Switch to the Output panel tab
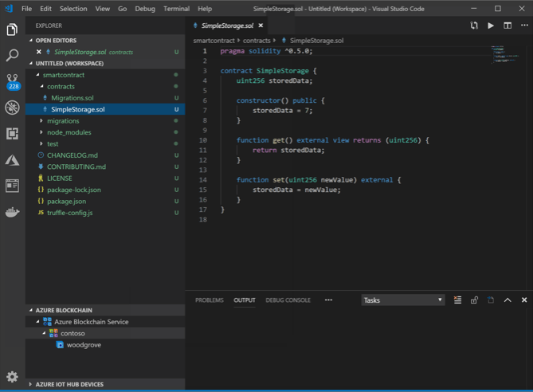The width and height of the screenshot is (533, 392). [245, 300]
